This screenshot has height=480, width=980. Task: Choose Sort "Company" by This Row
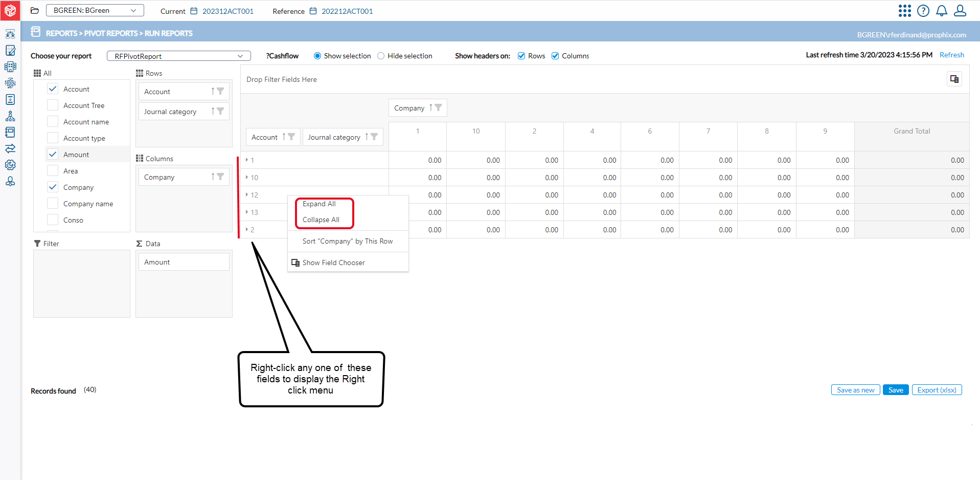point(348,241)
